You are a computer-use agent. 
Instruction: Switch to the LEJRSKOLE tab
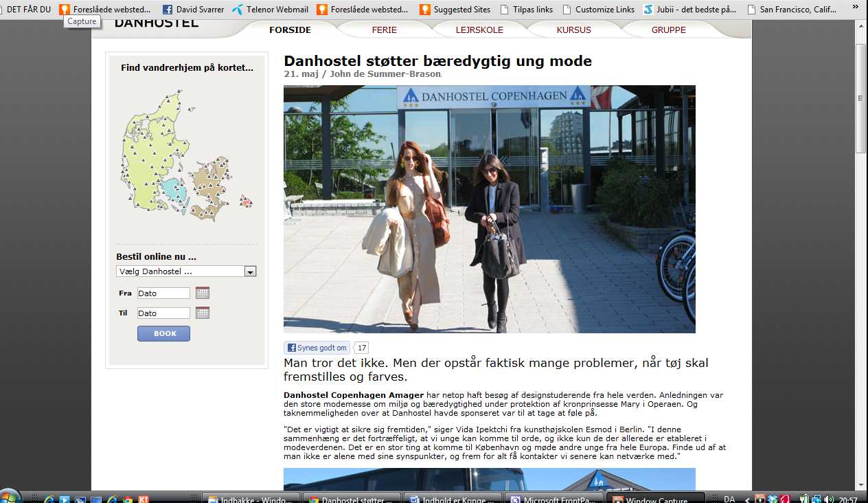pyautogui.click(x=479, y=30)
